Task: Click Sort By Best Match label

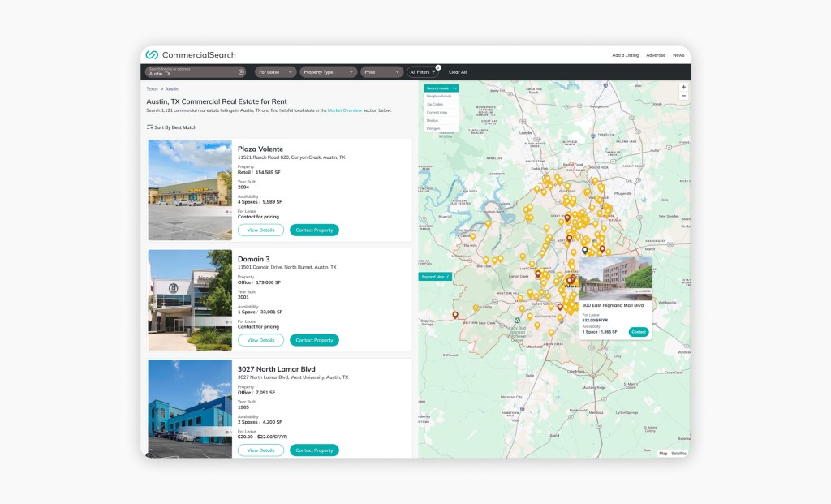Action: point(175,127)
